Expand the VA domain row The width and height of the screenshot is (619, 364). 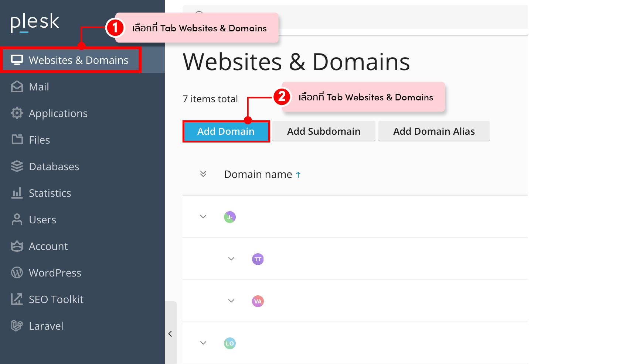[231, 301]
